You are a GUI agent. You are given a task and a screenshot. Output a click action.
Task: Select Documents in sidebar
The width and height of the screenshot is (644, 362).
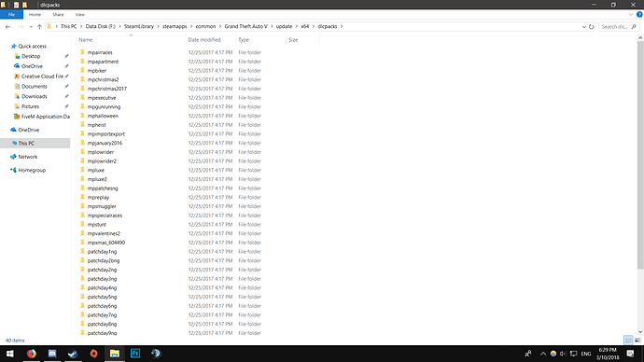click(x=35, y=87)
